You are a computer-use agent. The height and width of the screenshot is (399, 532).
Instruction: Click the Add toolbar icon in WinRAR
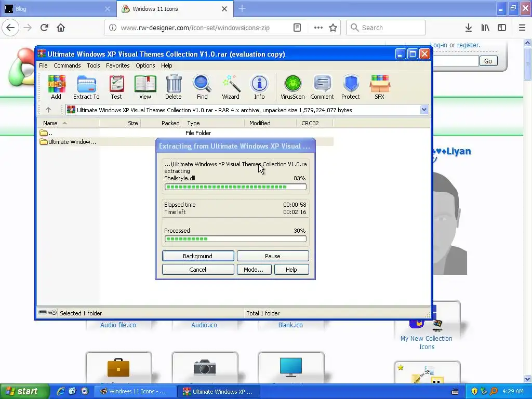click(56, 87)
